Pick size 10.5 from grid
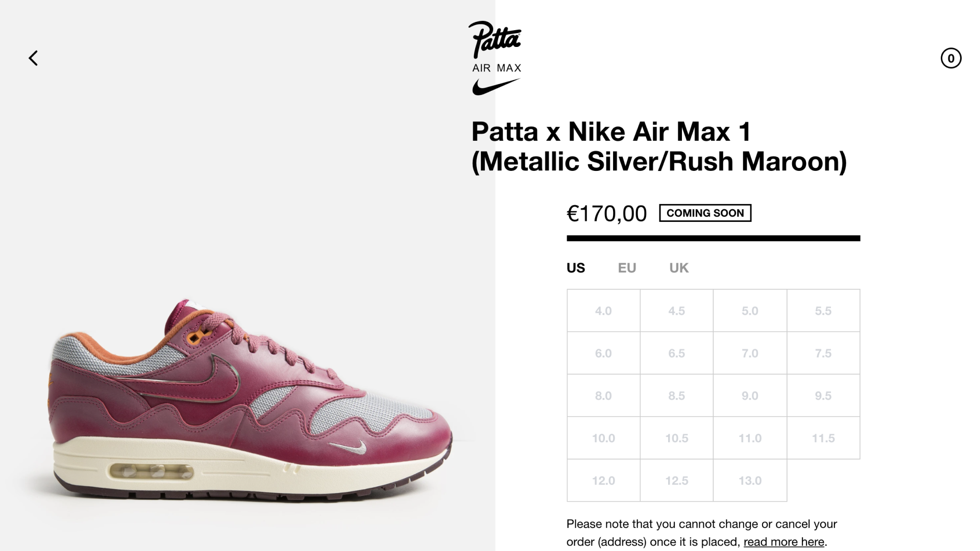This screenshot has height=551, width=980. tap(677, 438)
